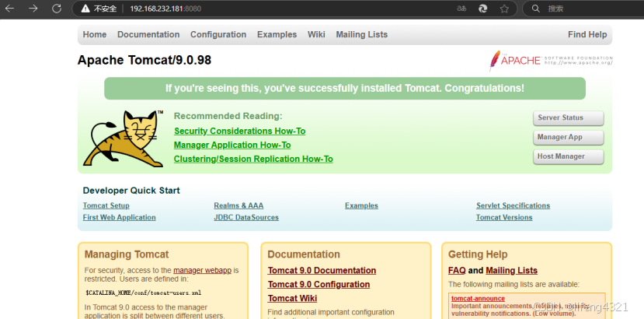The width and height of the screenshot is (644, 319).
Task: Click the manager webapp link
Action: pos(203,271)
